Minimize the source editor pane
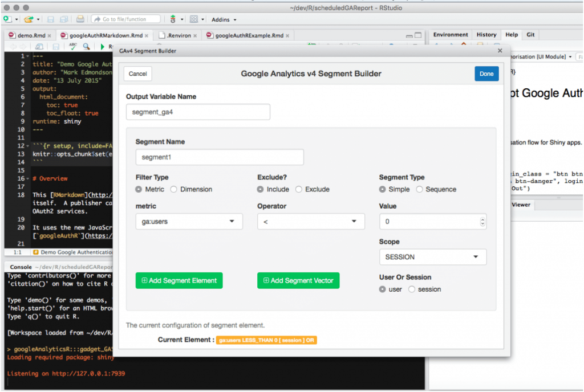 tap(409, 35)
